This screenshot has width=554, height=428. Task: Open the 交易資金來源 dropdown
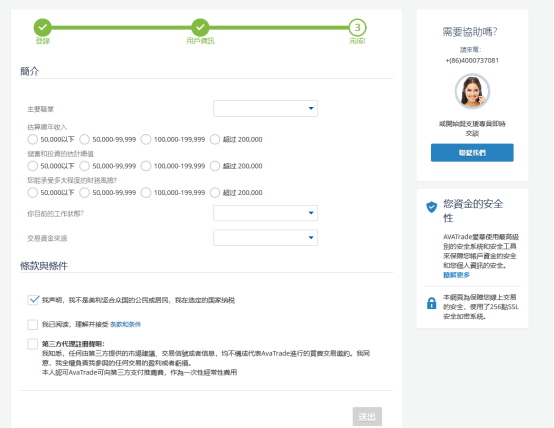(265, 238)
